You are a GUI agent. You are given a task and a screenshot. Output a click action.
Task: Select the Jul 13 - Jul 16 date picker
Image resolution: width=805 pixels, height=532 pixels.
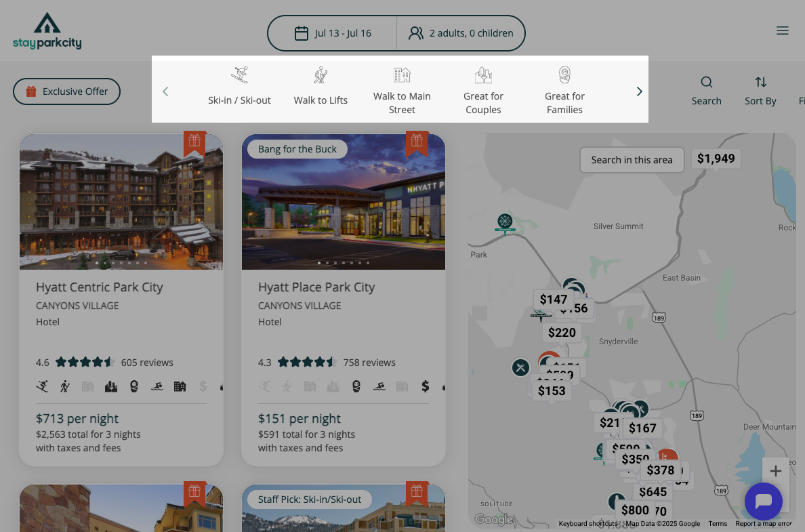(x=333, y=33)
